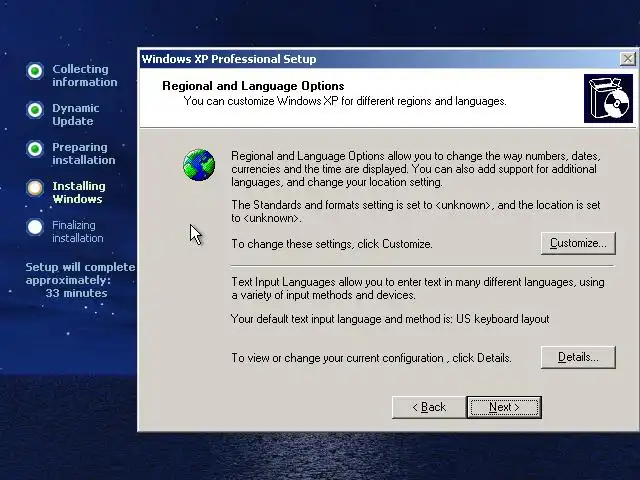Click the "Text Input Languages allow you" paragraph

(x=418, y=288)
